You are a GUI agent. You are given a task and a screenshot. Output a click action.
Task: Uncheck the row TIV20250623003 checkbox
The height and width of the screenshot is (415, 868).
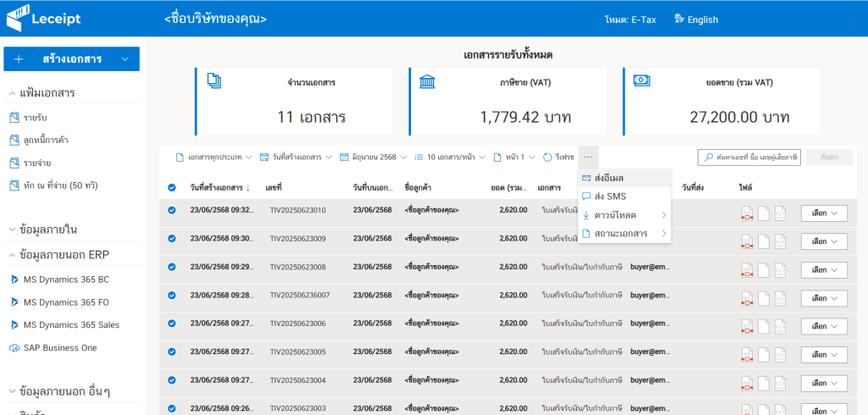(x=171, y=408)
